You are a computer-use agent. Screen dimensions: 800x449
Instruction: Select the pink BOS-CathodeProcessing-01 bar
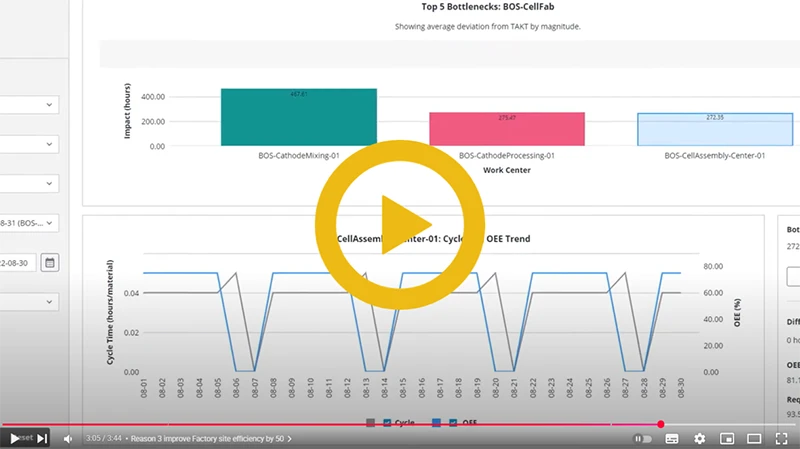click(x=507, y=129)
